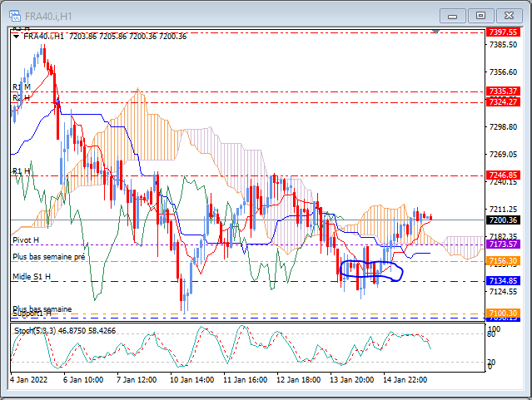
Task: Click the 'R1 H' resistance label
Action: coord(21,171)
